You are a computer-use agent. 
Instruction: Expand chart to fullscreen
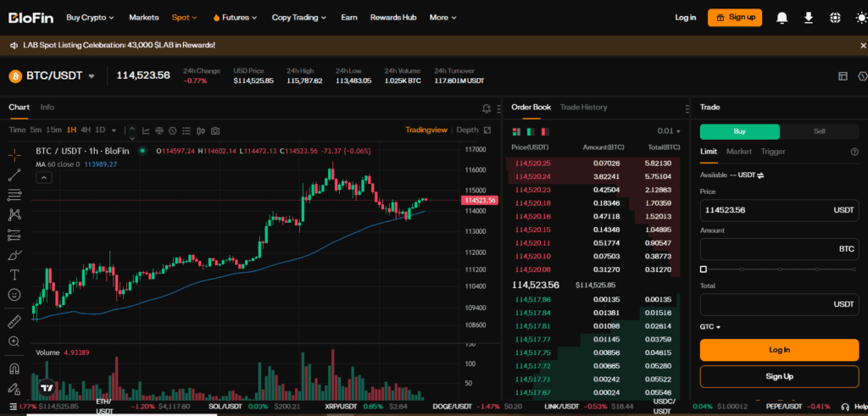click(x=487, y=130)
